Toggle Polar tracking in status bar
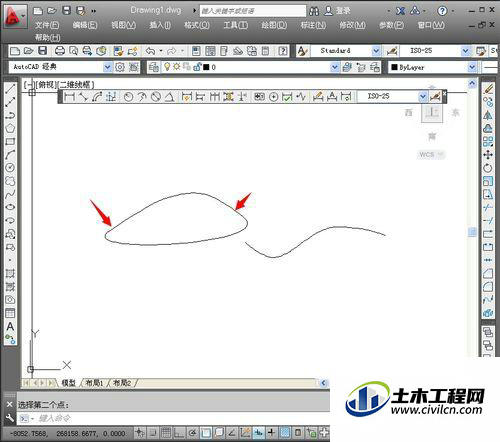This screenshot has height=442, width=500. click(x=192, y=433)
